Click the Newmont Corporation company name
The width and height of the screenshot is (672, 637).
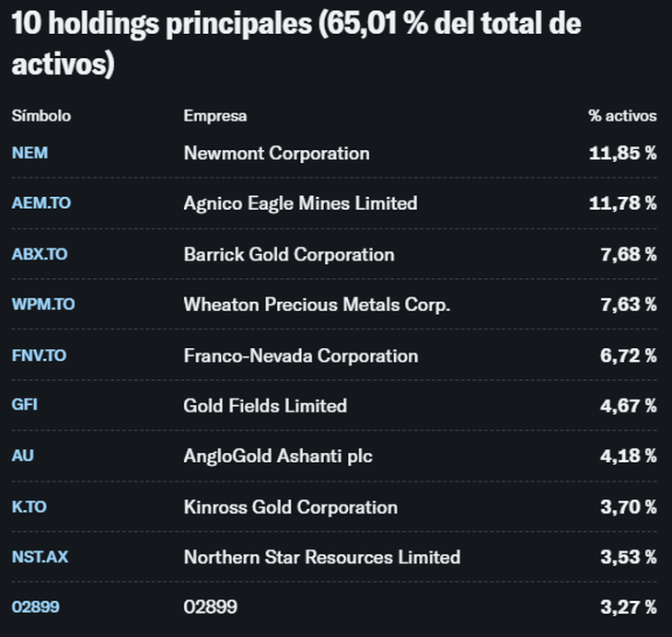click(276, 154)
